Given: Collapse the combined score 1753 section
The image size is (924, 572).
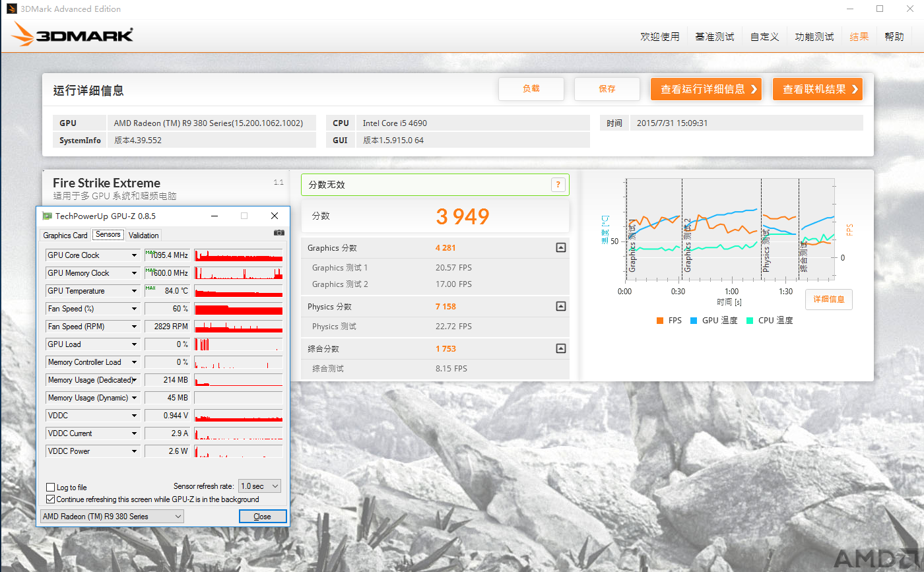Looking at the screenshot, I should (560, 348).
